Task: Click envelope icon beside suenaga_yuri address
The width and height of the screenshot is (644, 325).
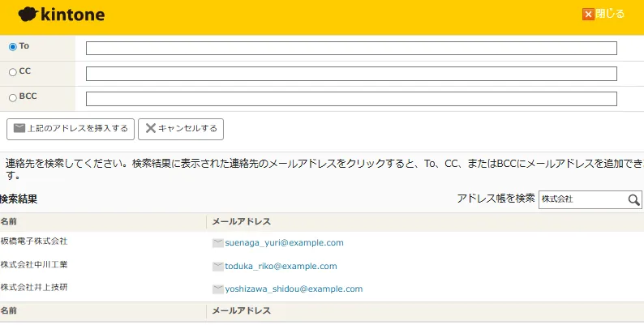Action: (217, 243)
